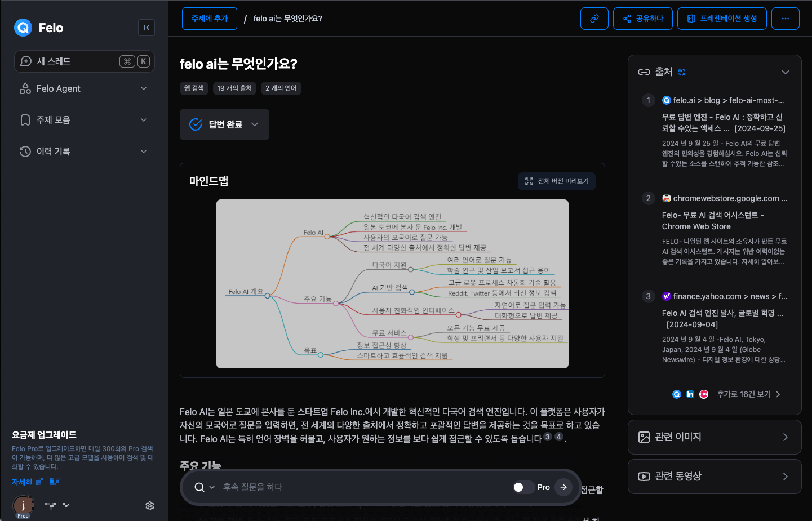
Task: Click the search magnifier icon in the input bar
Action: click(199, 487)
